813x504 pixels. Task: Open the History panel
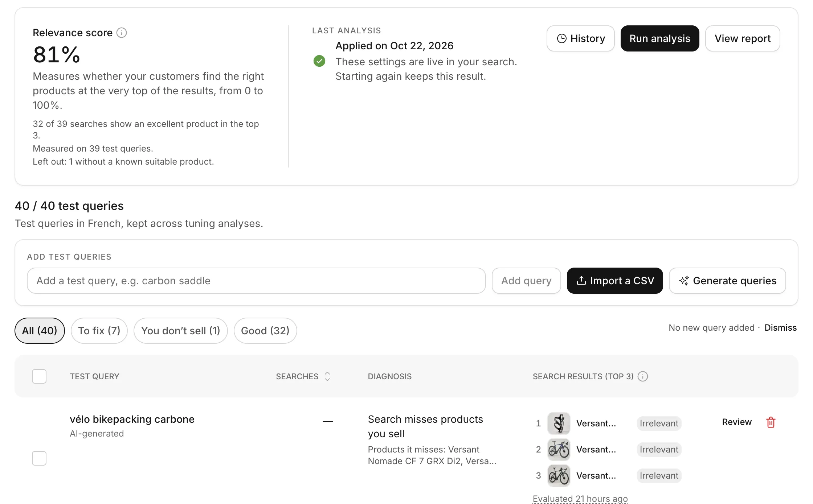pyautogui.click(x=581, y=38)
